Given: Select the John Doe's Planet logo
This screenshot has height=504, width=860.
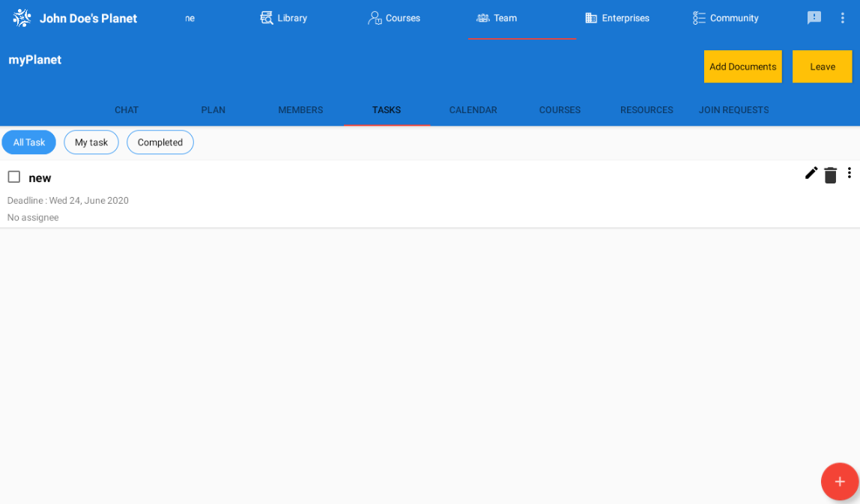Looking at the screenshot, I should point(21,17).
